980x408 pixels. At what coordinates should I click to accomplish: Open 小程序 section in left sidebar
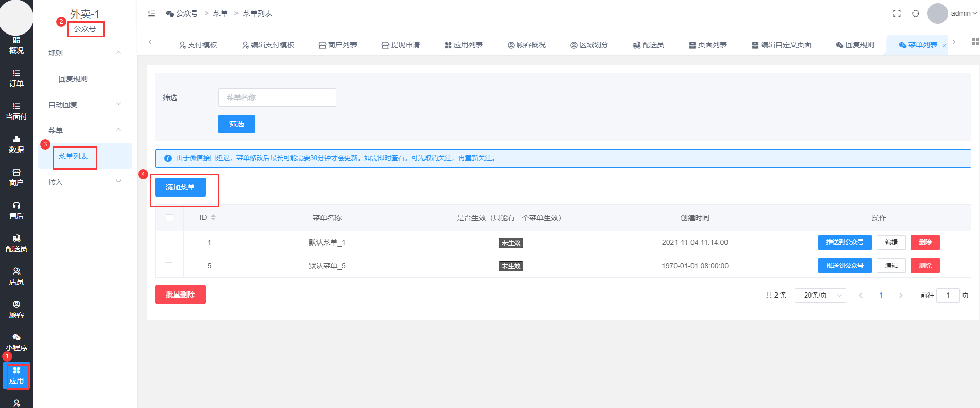click(16, 342)
